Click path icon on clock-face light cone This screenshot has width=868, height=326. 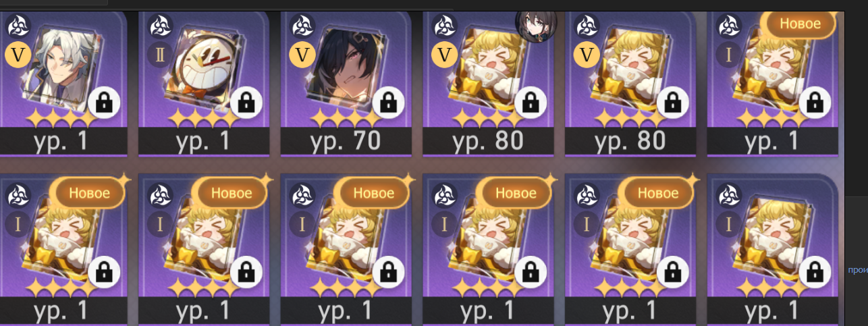tap(160, 28)
